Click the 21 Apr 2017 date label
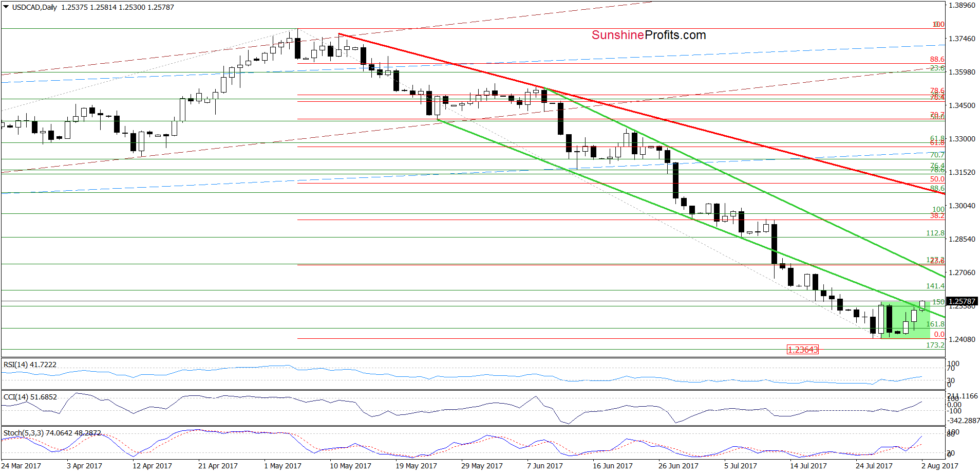The width and height of the screenshot is (980, 473). 218,466
